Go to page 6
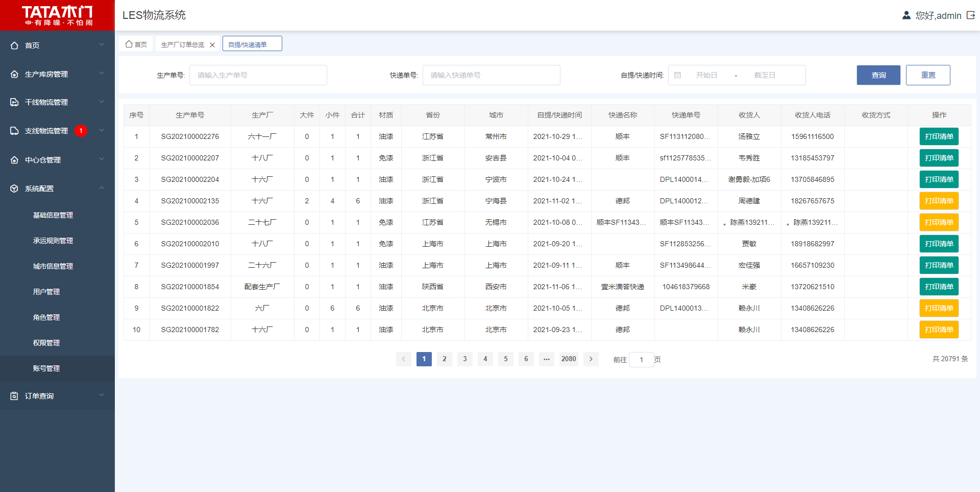 coord(526,359)
